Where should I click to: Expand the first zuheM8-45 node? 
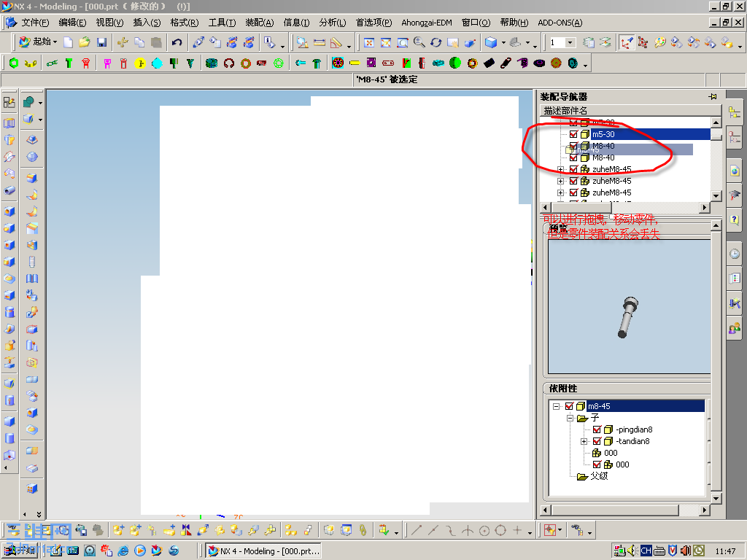[561, 169]
